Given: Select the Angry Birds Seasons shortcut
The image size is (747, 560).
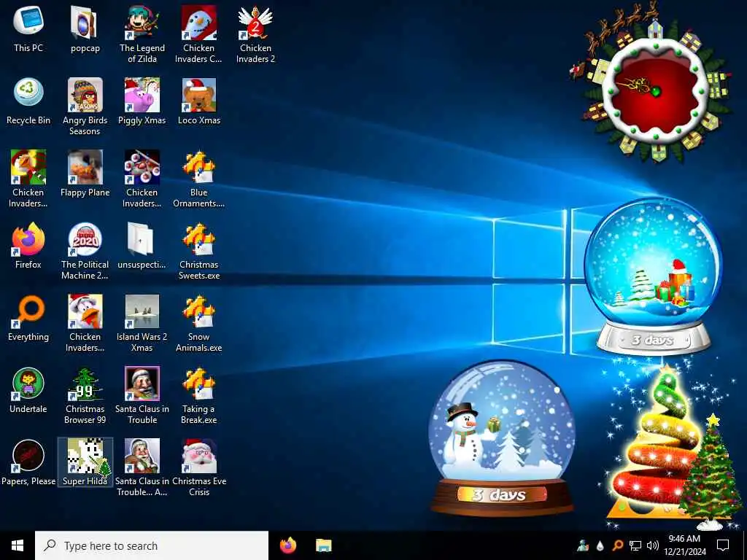Looking at the screenshot, I should coord(85,106).
